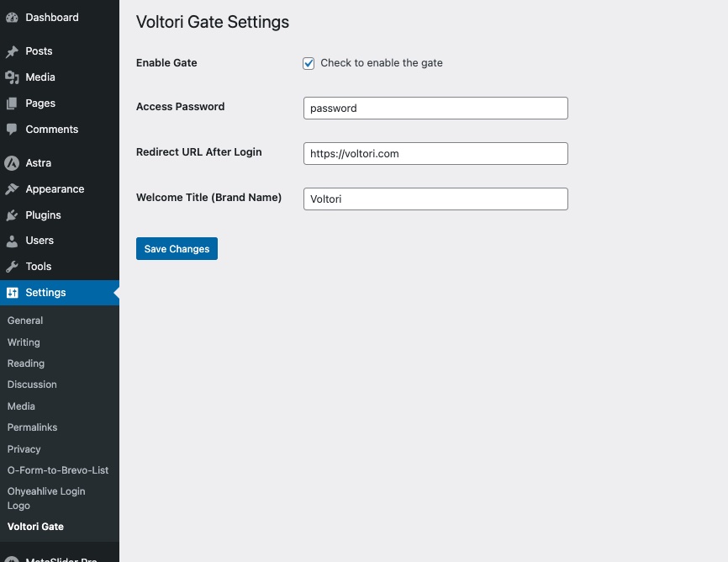Click the Posts pushpin icon
728x562 pixels.
click(x=12, y=51)
